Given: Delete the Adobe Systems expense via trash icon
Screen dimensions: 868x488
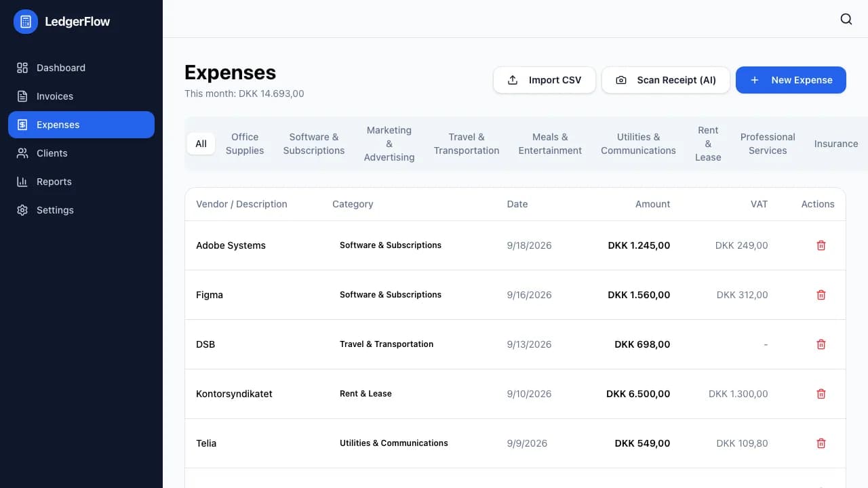Looking at the screenshot, I should [821, 245].
